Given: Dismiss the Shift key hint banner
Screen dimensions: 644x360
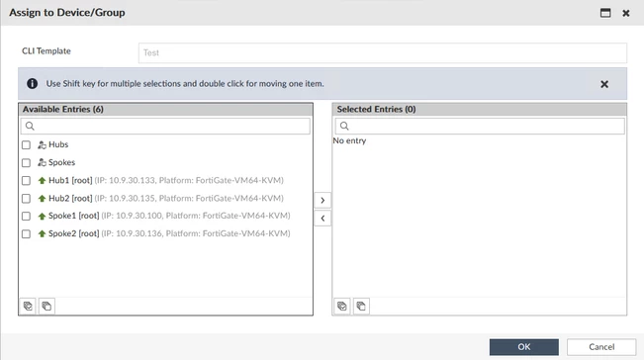Looking at the screenshot, I should (604, 84).
